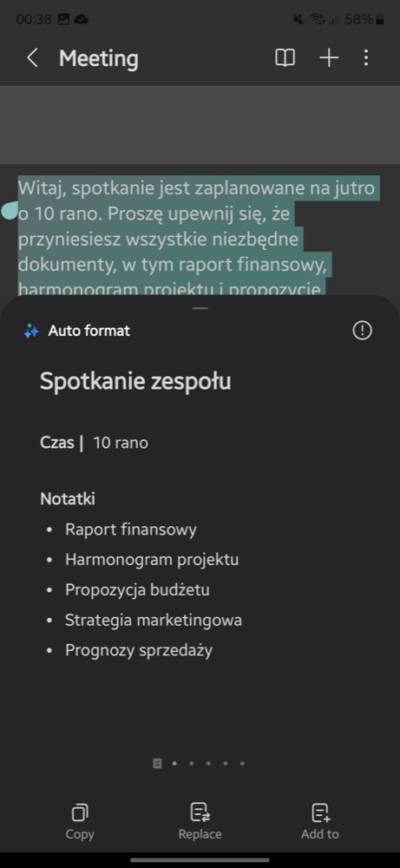The image size is (400, 868).
Task: Tap the plus icon in header
Action: (329, 58)
